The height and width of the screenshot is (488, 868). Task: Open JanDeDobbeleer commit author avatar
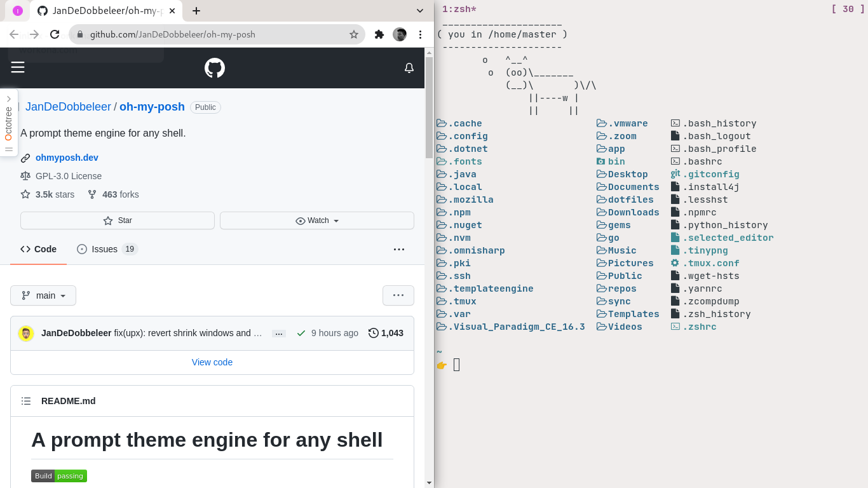(26, 333)
